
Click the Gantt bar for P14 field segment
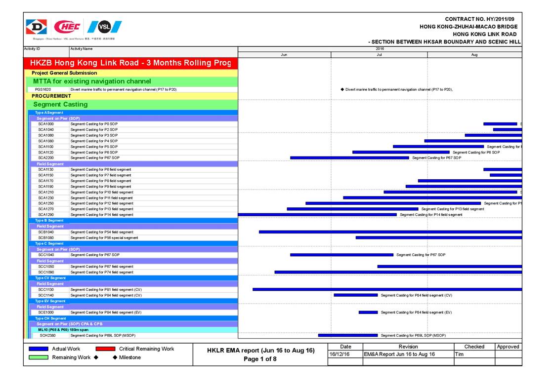[317, 215]
